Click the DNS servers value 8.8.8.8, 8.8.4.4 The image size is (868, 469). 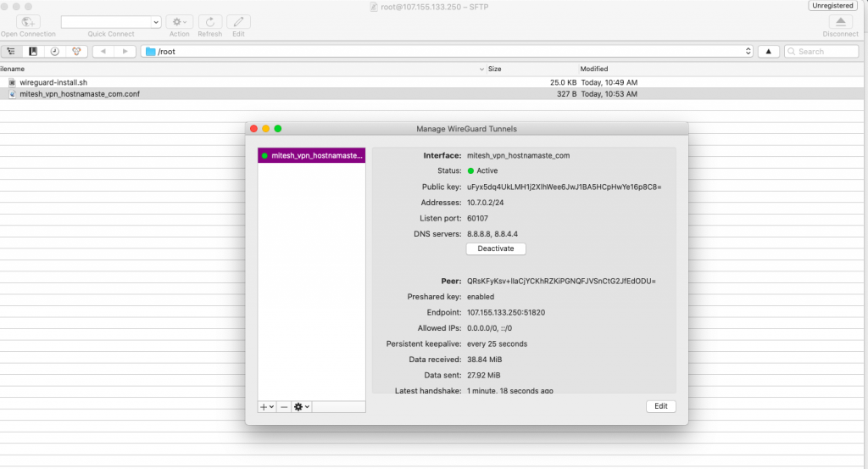(492, 234)
